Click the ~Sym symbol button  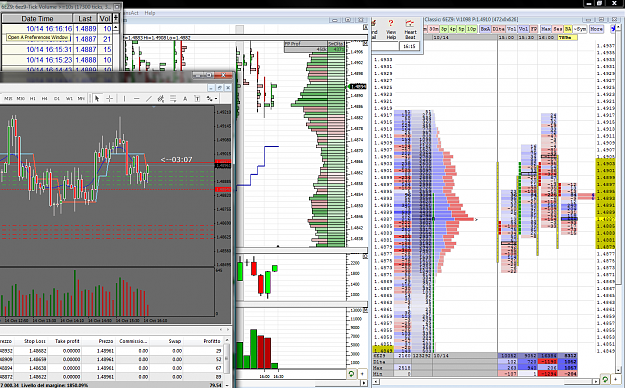(x=580, y=29)
